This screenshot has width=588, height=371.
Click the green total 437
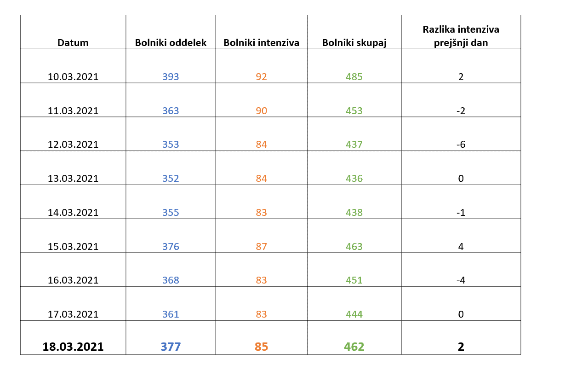point(354,145)
